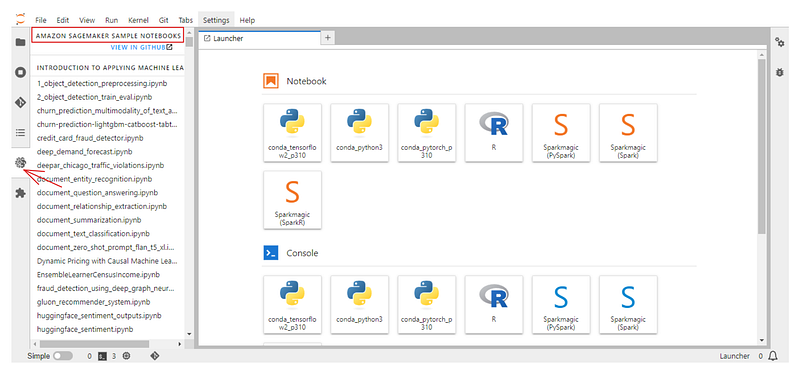Open the Settings menu
This screenshot has height=374, width=800.
click(x=216, y=20)
